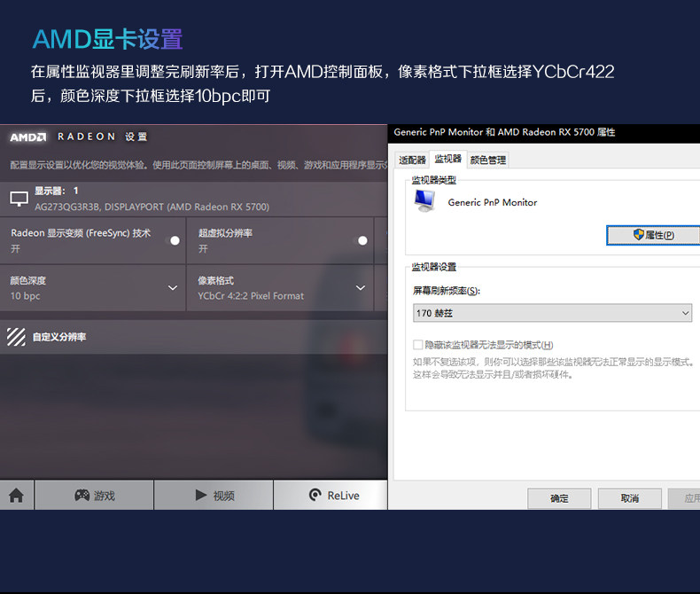Click the properties dialog title bar text
700x594 pixels.
tap(504, 132)
